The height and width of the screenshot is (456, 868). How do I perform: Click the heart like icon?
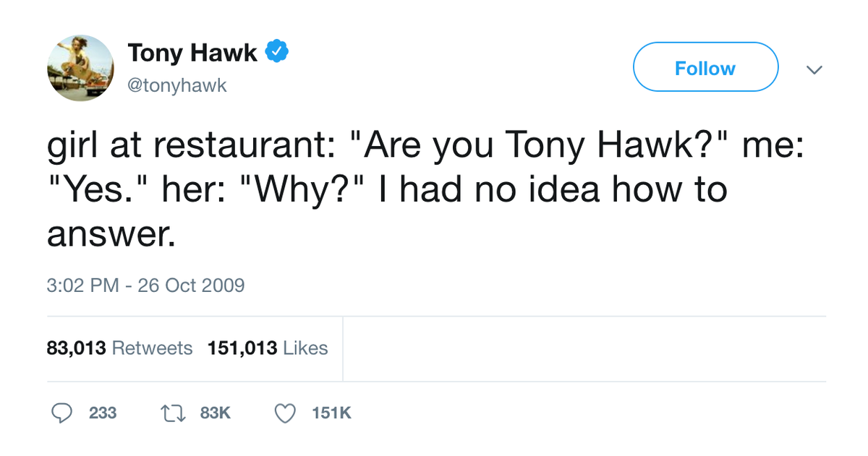(286, 413)
